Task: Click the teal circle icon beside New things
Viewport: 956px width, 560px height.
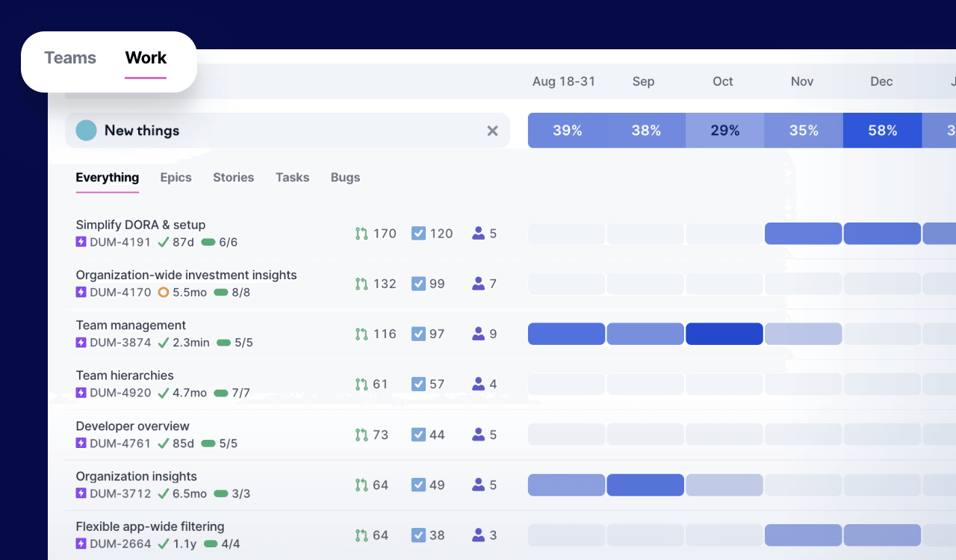Action: (87, 131)
